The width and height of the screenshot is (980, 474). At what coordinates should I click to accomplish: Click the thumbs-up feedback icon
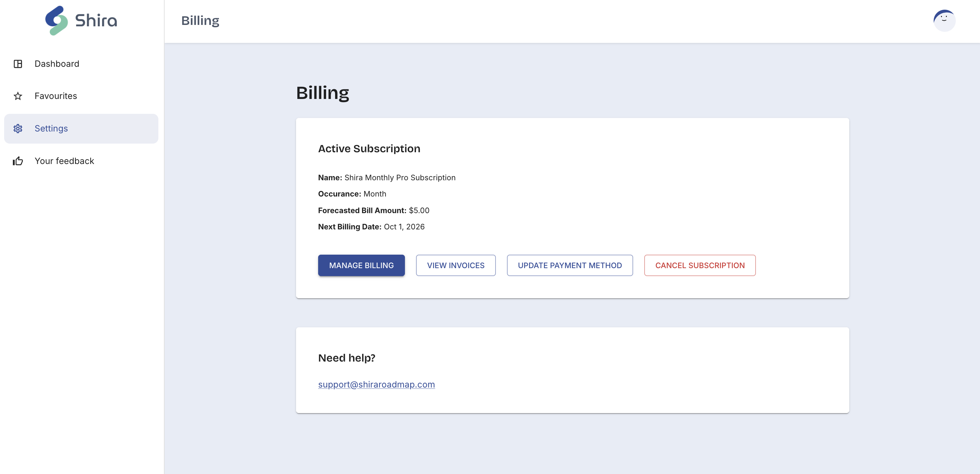(18, 161)
